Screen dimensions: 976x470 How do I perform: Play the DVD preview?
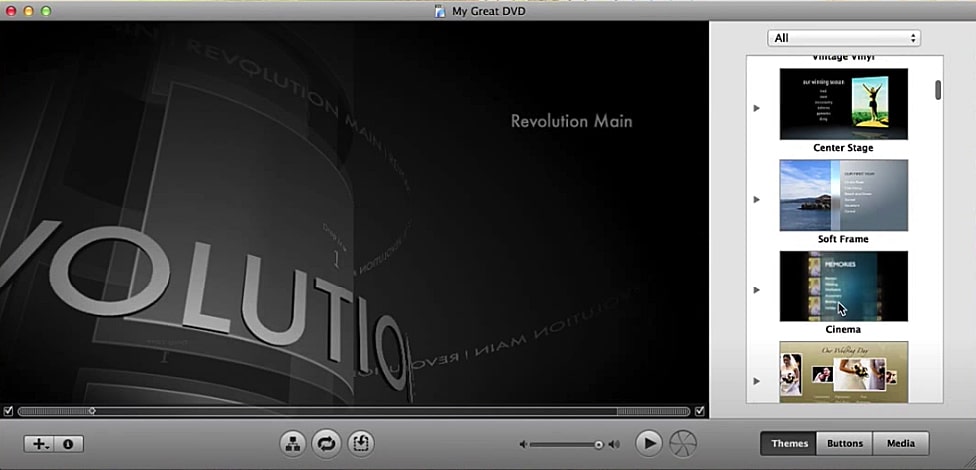coord(648,443)
